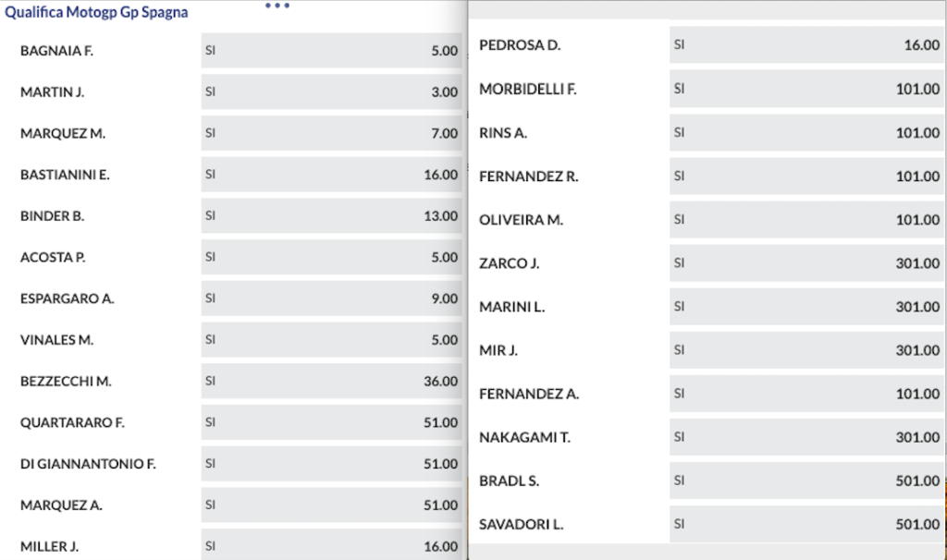The width and height of the screenshot is (947, 560).
Task: Click the Qualifica Motogp Gp Spagna header
Action: pyautogui.click(x=96, y=12)
